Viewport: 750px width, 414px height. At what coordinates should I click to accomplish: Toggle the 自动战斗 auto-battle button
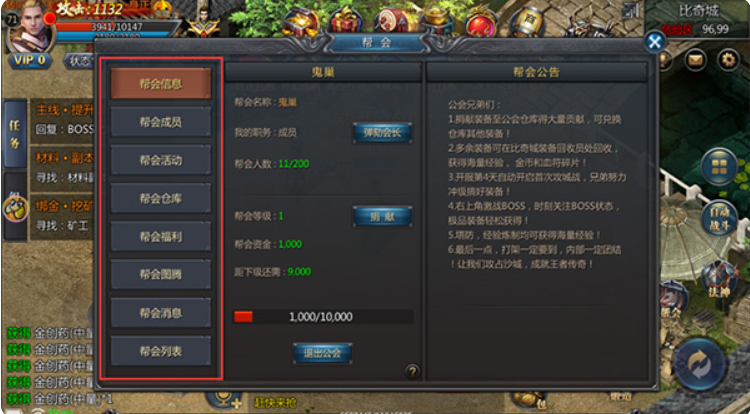point(719,219)
